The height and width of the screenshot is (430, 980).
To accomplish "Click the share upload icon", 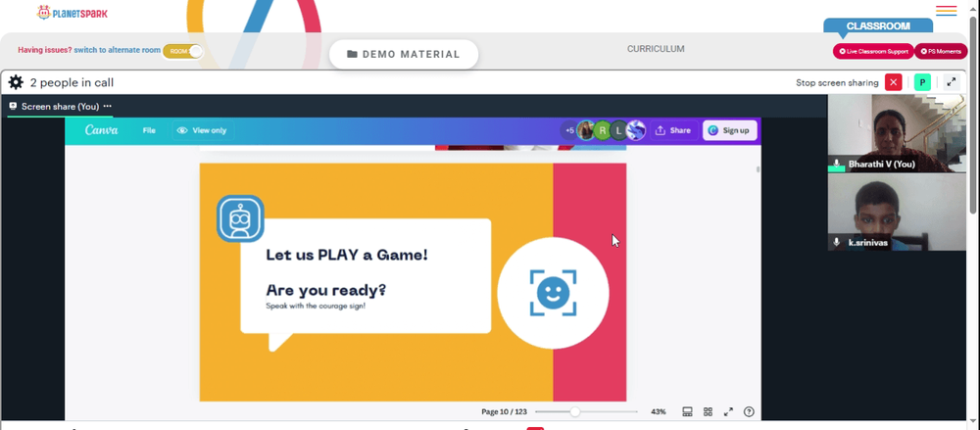I will pyautogui.click(x=660, y=130).
